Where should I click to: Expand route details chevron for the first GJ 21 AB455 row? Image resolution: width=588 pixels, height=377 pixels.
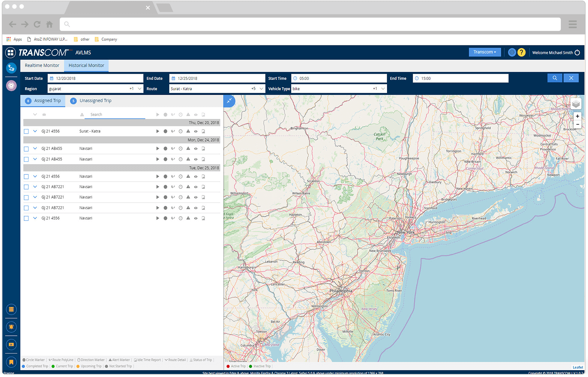coord(35,148)
